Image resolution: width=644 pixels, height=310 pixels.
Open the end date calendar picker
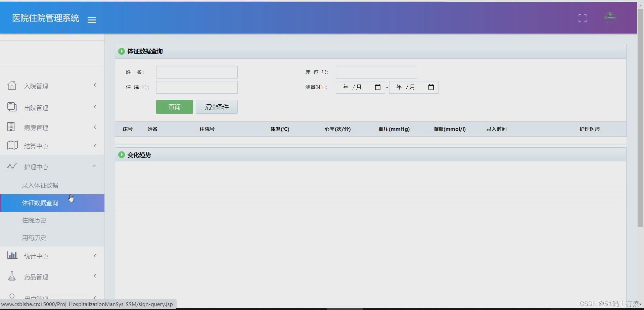pos(431,87)
